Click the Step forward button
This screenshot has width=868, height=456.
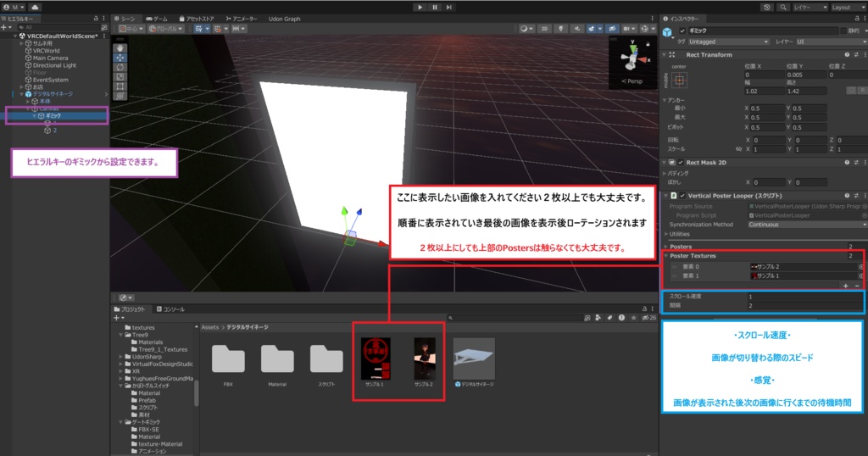[x=449, y=7]
